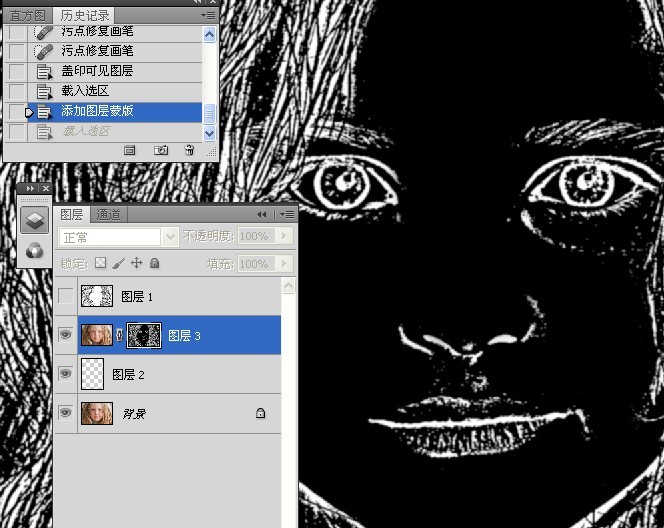Hide the 图层 2 layer

pyautogui.click(x=66, y=374)
